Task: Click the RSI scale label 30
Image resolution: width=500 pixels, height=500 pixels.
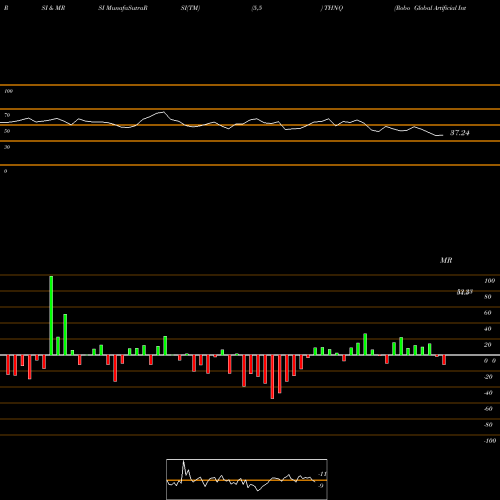Action: tap(7, 147)
